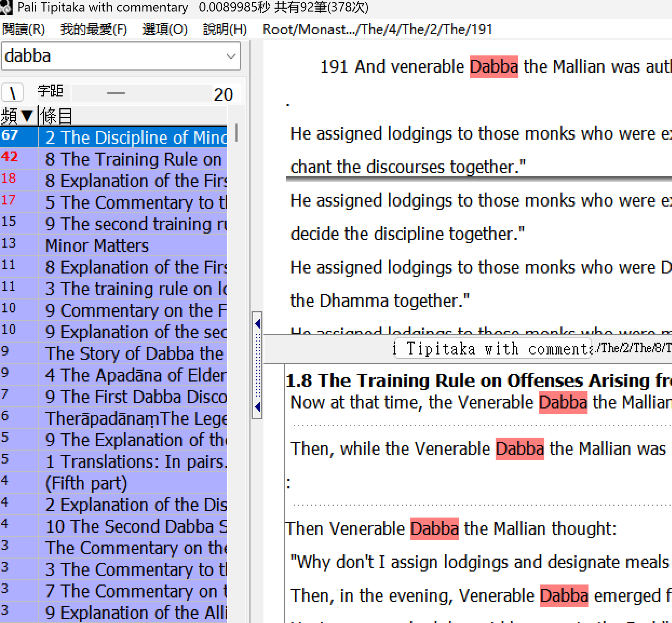This screenshot has height=623, width=672.
Task: Adjust the 字距 slider handle
Action: point(116,93)
